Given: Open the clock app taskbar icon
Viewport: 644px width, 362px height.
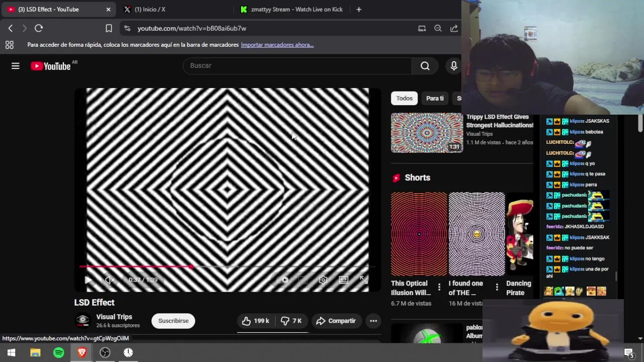Looking at the screenshot, I should point(128,353).
